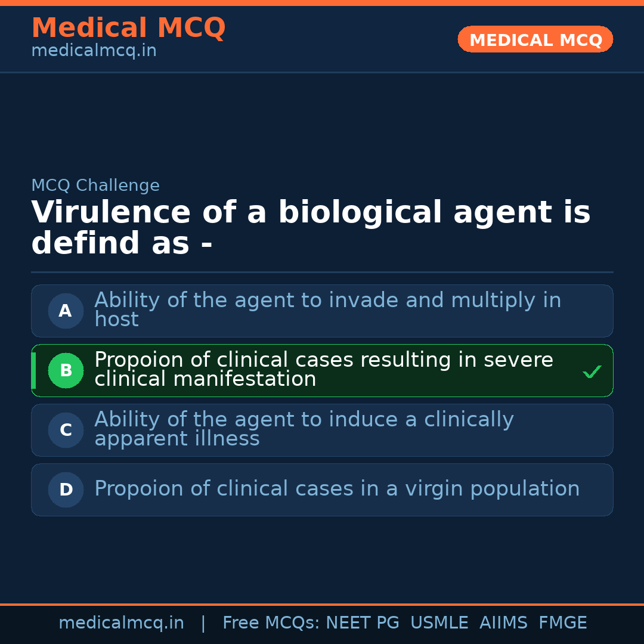Pick answer 'Propoion of clinical cases in a virgin population'

[x=337, y=489]
